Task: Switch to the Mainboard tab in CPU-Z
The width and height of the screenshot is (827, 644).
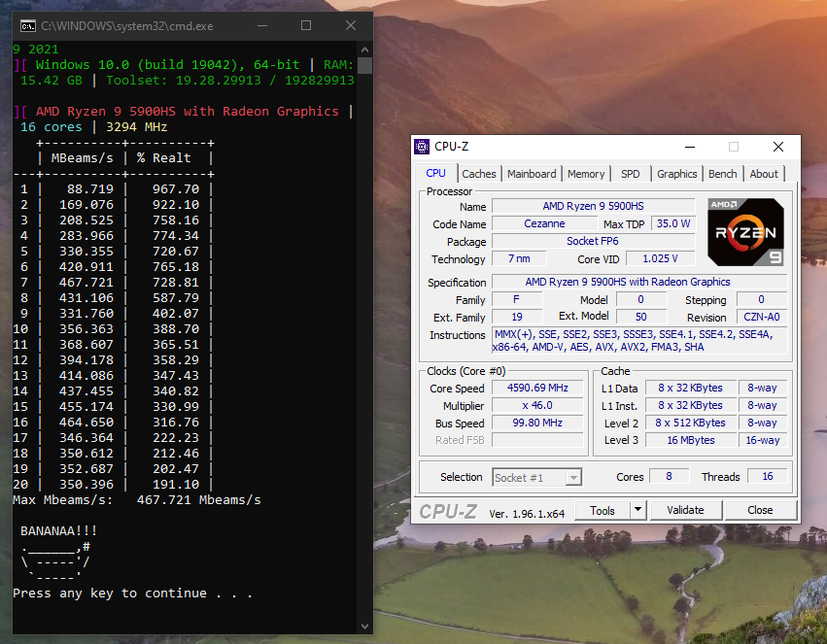Action: point(532,174)
